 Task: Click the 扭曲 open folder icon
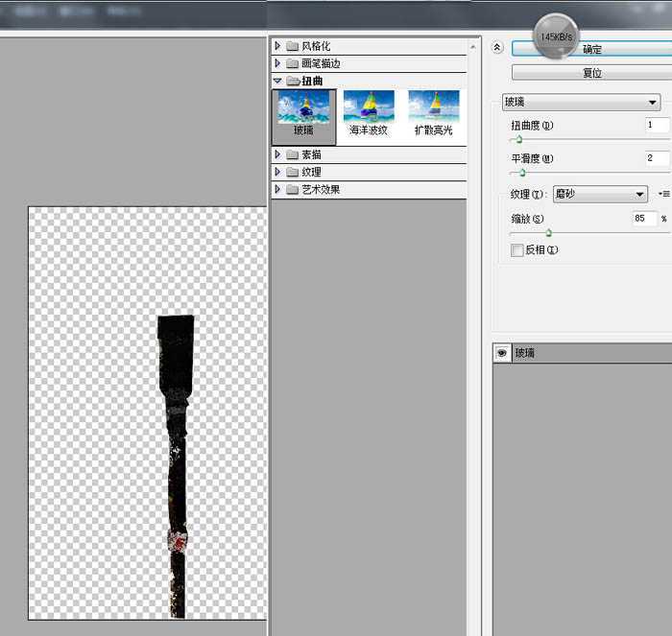pyautogui.click(x=294, y=81)
